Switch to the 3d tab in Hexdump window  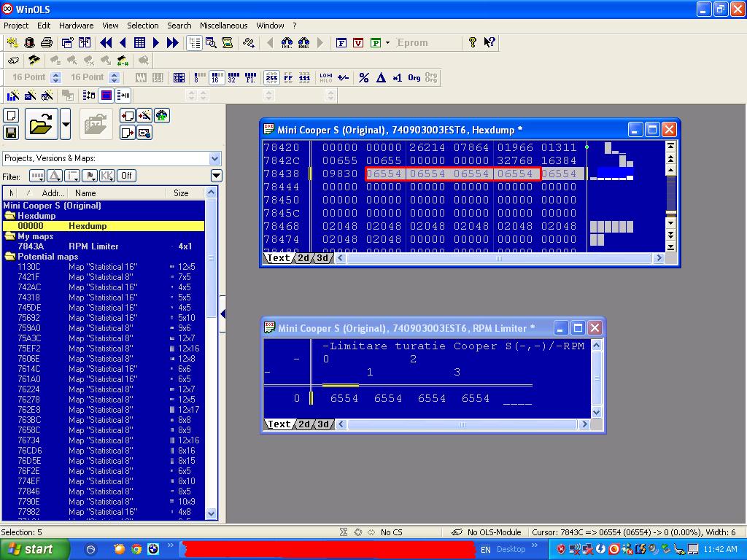click(x=322, y=258)
